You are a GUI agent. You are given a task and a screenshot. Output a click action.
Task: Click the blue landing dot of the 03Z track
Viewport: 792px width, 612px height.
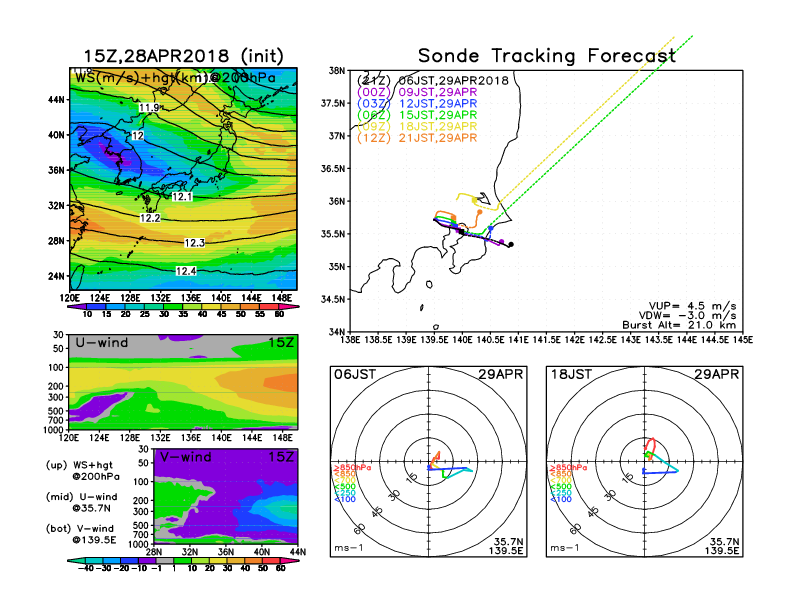490,229
